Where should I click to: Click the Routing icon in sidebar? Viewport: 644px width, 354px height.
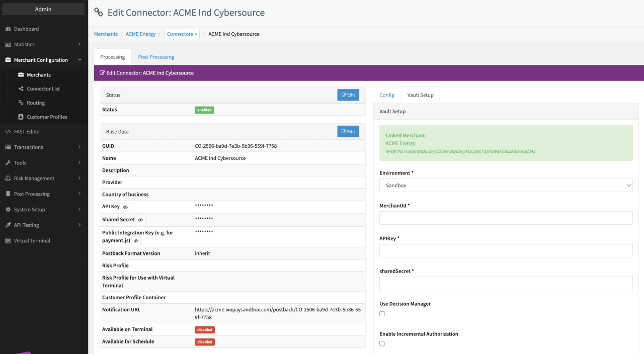point(21,103)
